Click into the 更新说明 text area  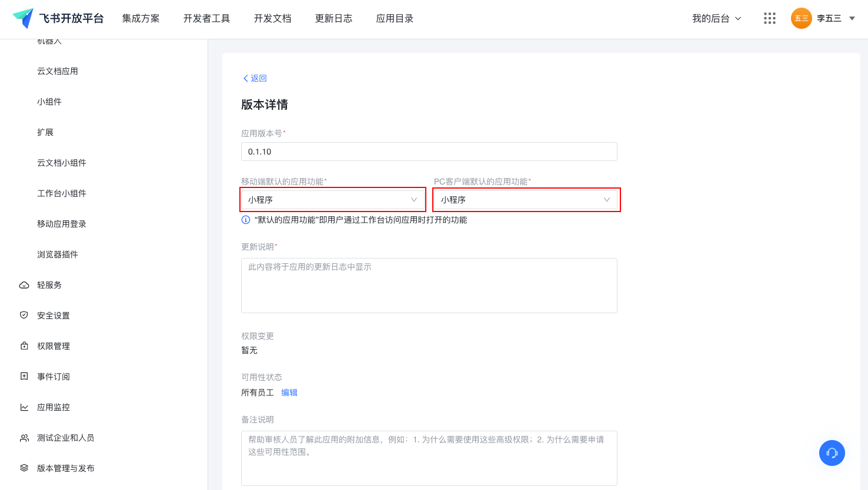[x=429, y=285]
